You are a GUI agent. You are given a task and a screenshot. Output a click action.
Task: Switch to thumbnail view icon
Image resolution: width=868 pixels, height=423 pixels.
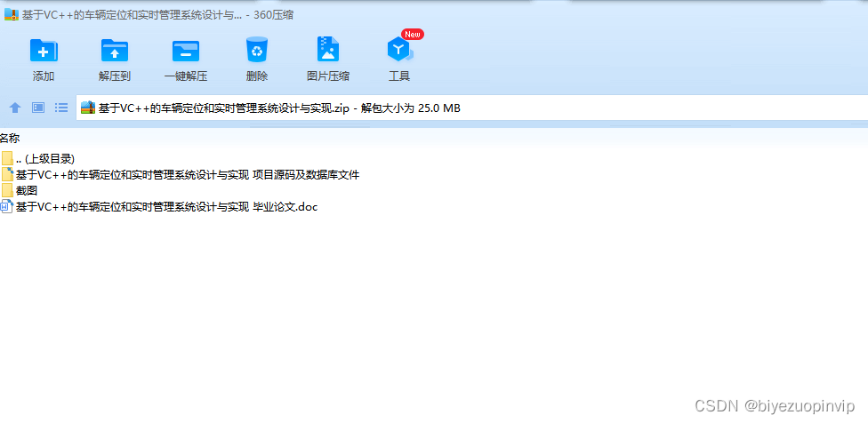coord(38,108)
